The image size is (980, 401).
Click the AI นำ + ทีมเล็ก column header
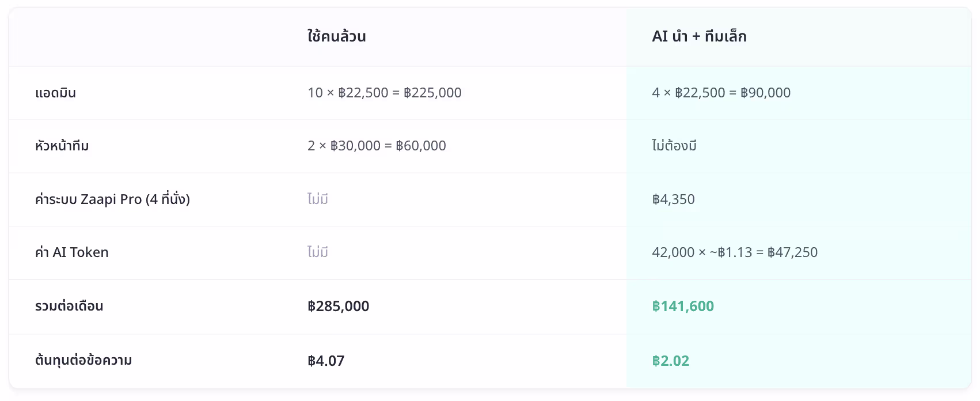[699, 36]
